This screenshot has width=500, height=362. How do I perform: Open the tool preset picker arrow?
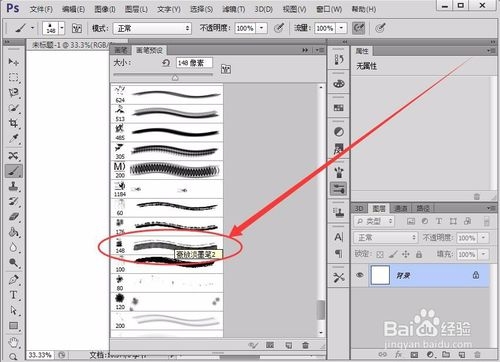tap(32, 28)
